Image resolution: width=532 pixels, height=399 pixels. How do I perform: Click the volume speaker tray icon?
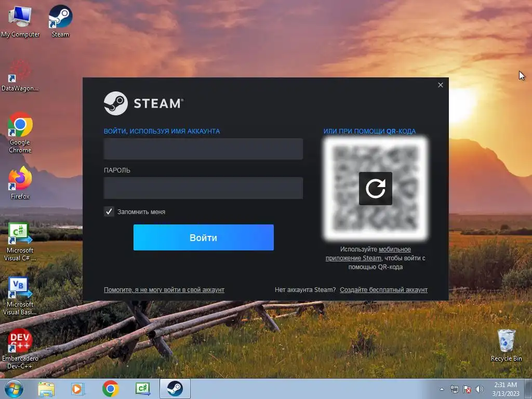click(x=480, y=389)
